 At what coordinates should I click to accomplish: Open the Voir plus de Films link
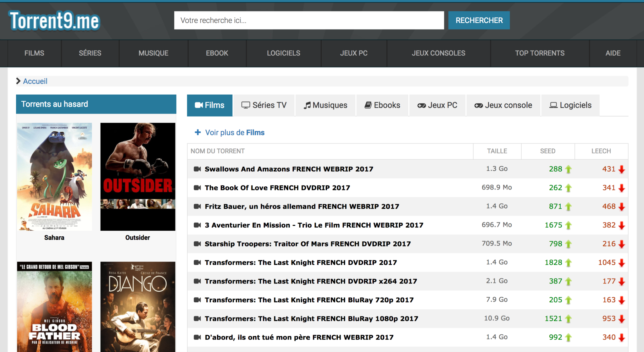pyautogui.click(x=235, y=132)
